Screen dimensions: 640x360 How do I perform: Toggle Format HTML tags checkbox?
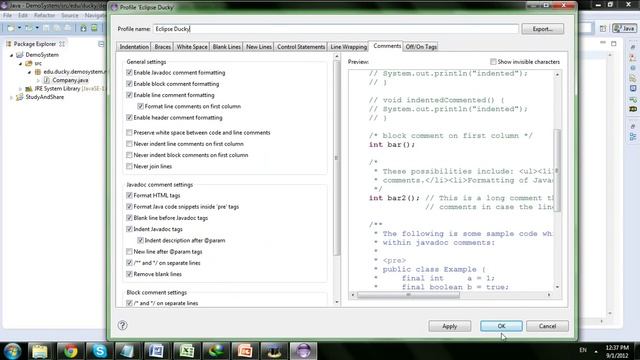point(129,196)
